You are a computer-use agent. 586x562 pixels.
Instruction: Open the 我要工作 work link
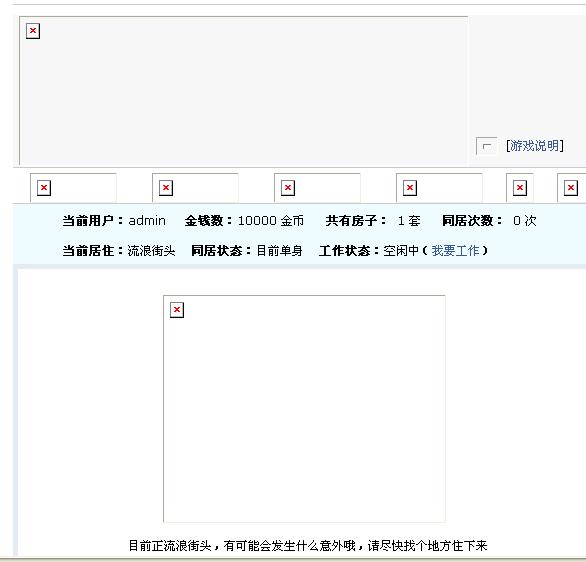click(x=455, y=250)
